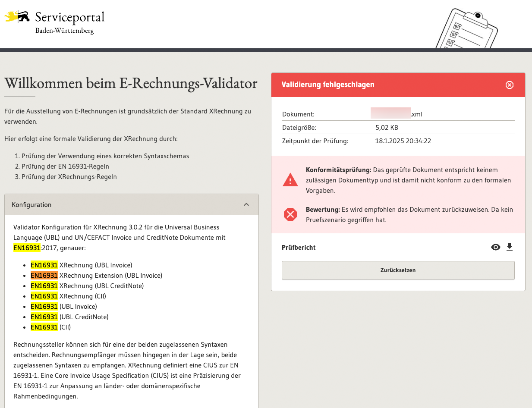Click the Konfiguration panel header label
This screenshot has height=408, width=532.
pyautogui.click(x=31, y=205)
